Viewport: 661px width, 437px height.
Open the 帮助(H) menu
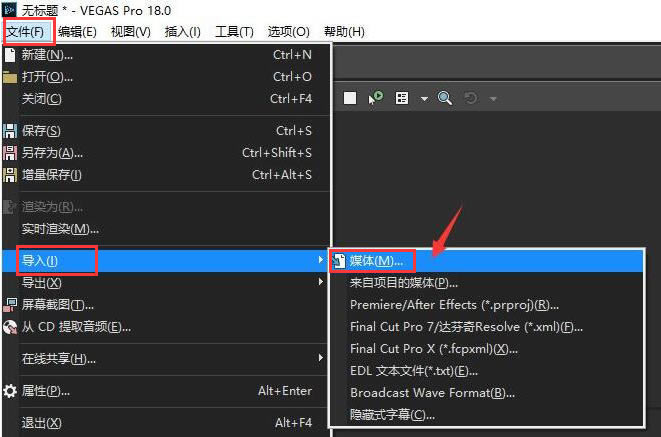tap(344, 32)
